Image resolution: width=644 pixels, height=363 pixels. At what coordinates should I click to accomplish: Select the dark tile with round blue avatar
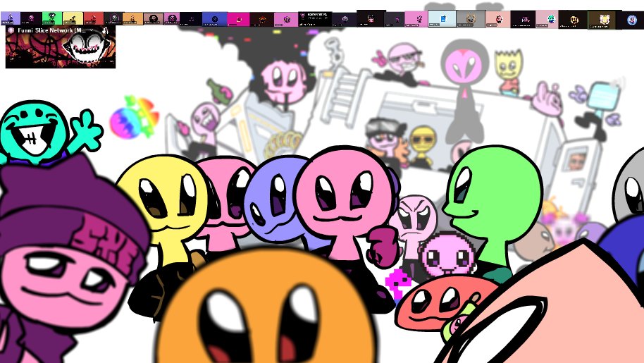(x=631, y=20)
